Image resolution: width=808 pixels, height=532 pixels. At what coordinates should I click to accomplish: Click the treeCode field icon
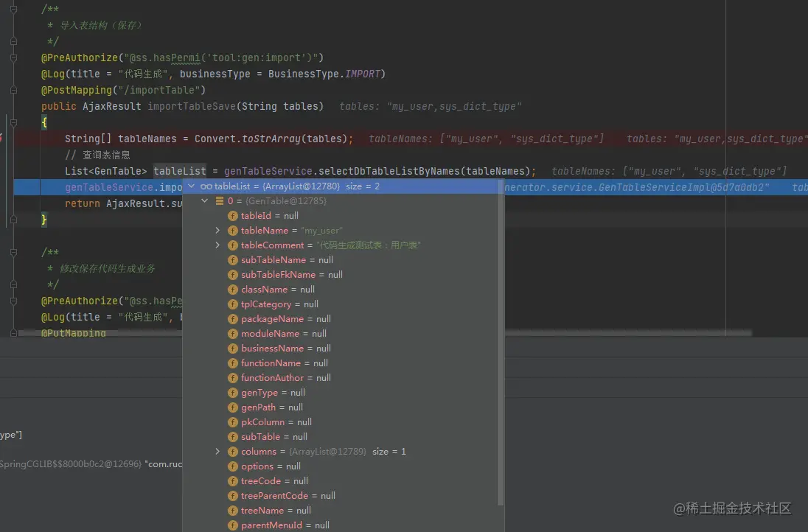coord(233,481)
